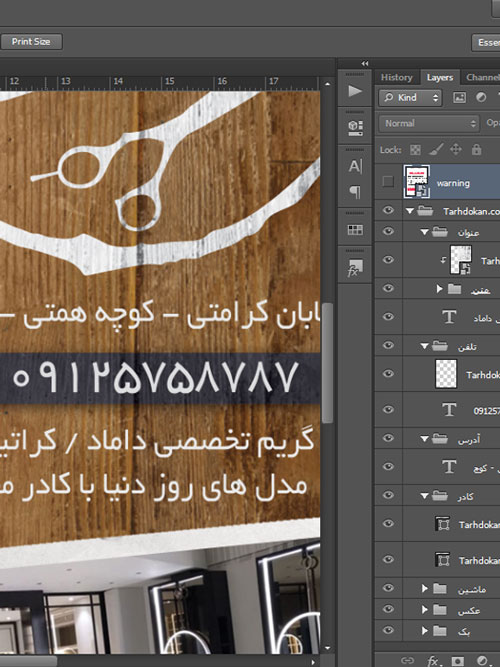Collapse panels using the double-arrow icon
500x667 pixels.
365,63
